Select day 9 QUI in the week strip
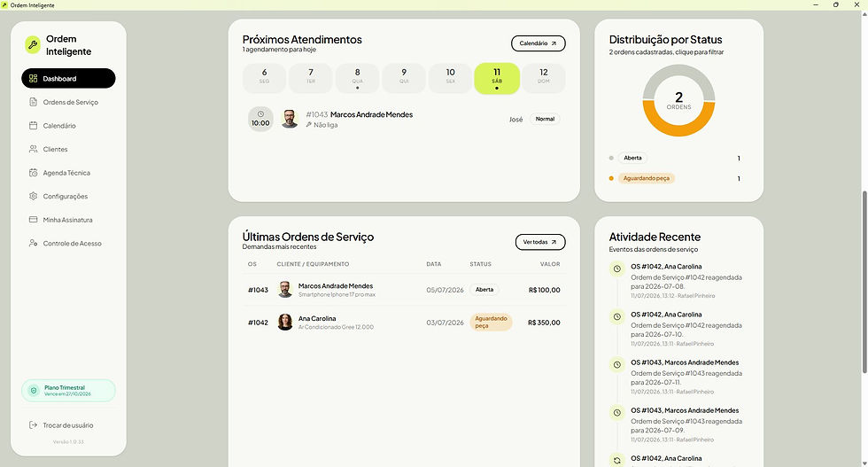 [x=404, y=78]
